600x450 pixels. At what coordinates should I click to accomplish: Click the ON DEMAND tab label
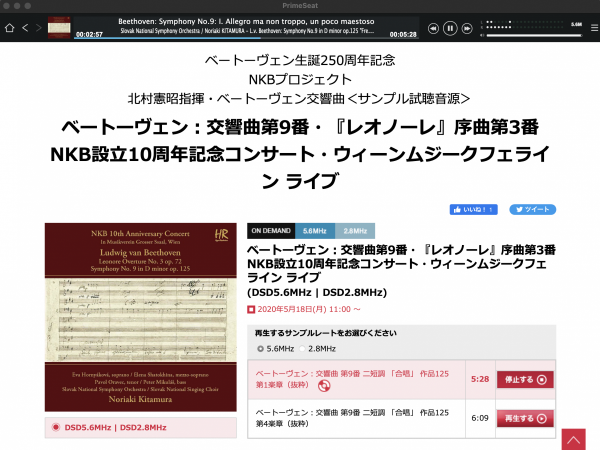270,230
